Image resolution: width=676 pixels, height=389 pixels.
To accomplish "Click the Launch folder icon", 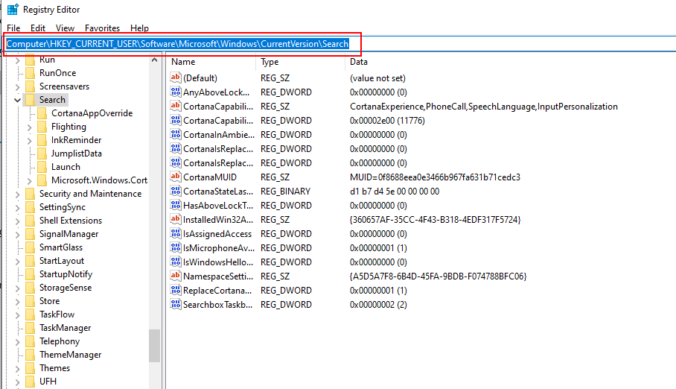I will [x=42, y=166].
